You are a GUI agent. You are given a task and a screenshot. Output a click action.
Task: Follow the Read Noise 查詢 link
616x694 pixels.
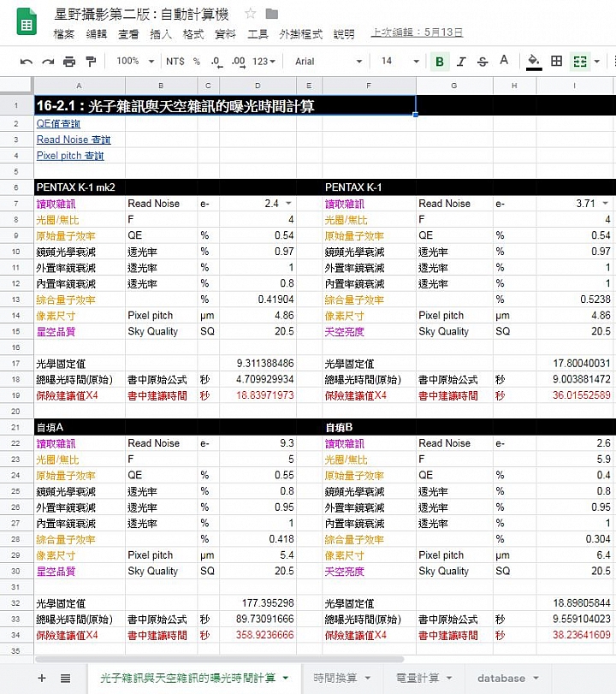pos(74,139)
